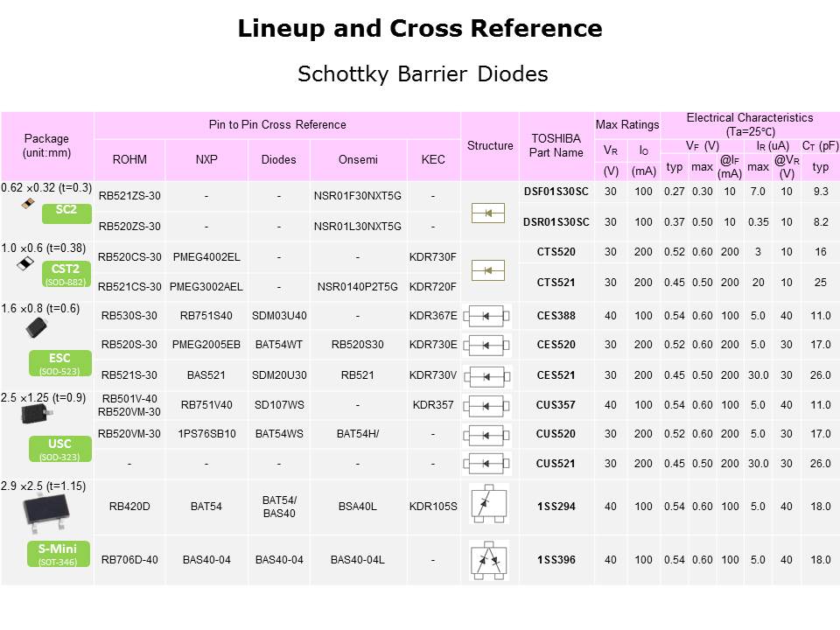Click the green ESC (SOD-523) label
This screenshot has height=630, width=840.
[59, 362]
